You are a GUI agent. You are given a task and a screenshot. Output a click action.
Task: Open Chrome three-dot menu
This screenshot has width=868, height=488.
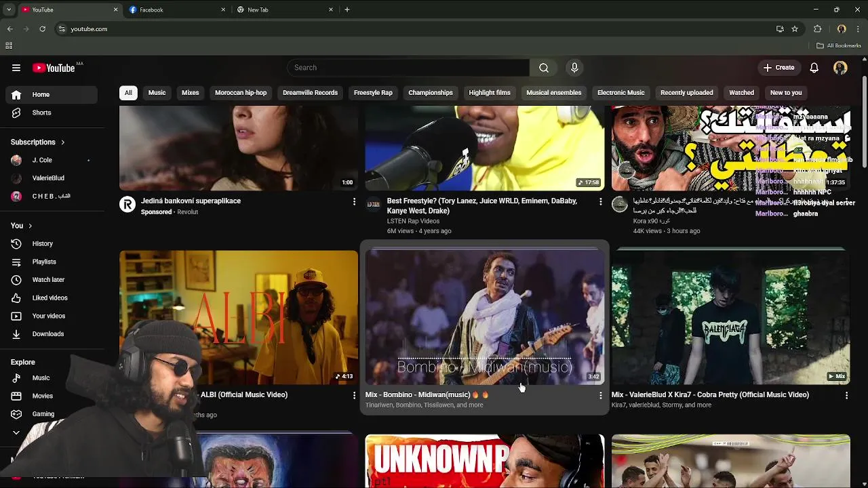point(859,29)
